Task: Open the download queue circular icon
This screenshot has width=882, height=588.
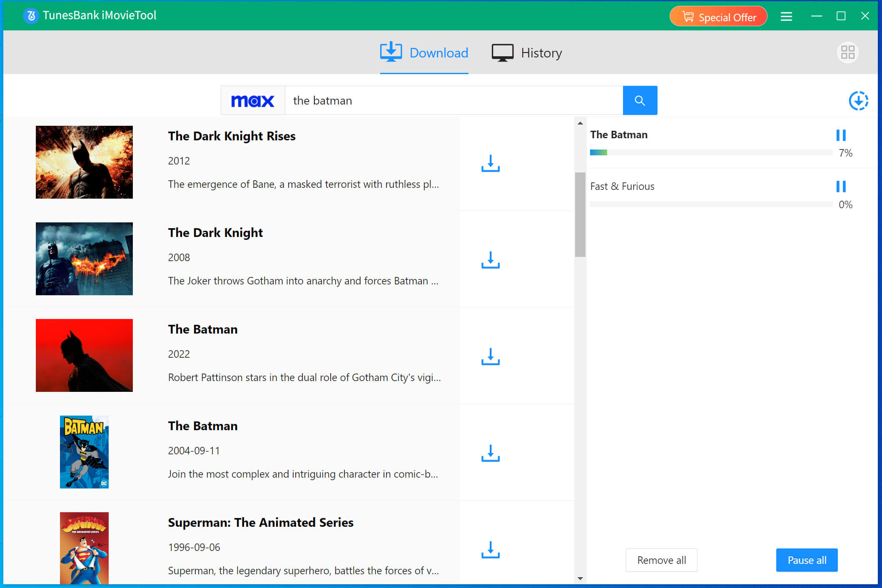Action: click(x=858, y=100)
